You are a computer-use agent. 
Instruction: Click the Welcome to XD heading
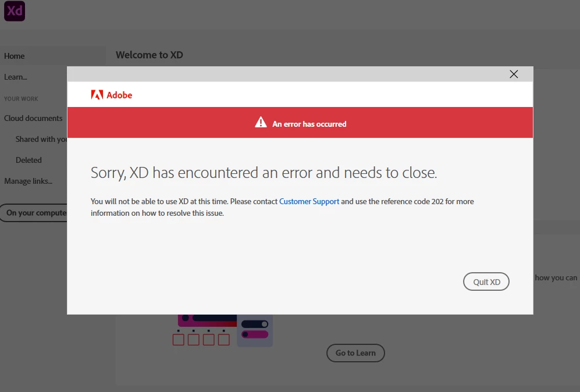coord(150,55)
